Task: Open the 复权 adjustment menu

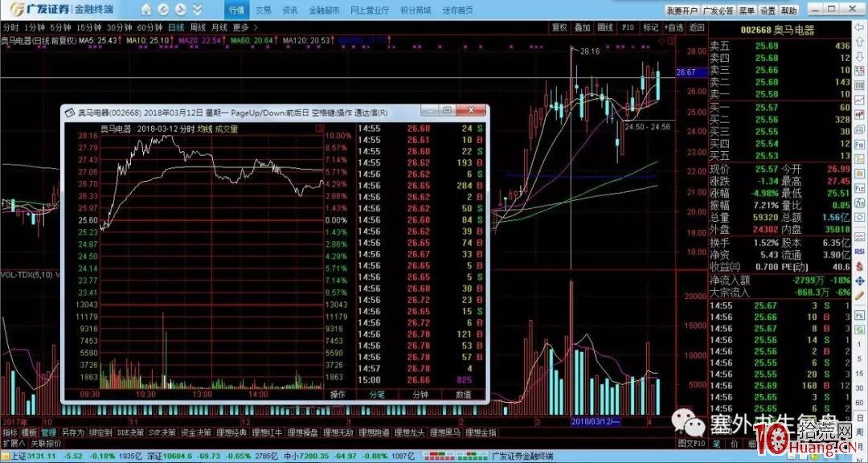Action: pos(559,27)
